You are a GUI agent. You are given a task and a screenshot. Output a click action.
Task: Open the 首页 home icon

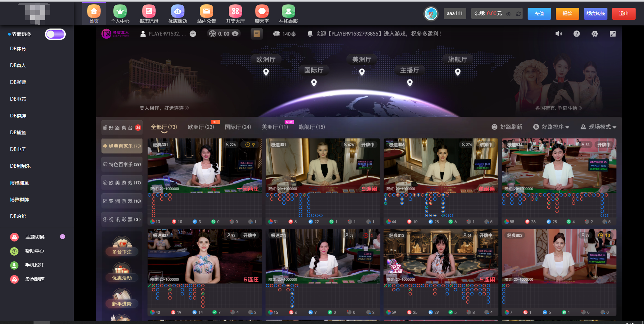[94, 12]
